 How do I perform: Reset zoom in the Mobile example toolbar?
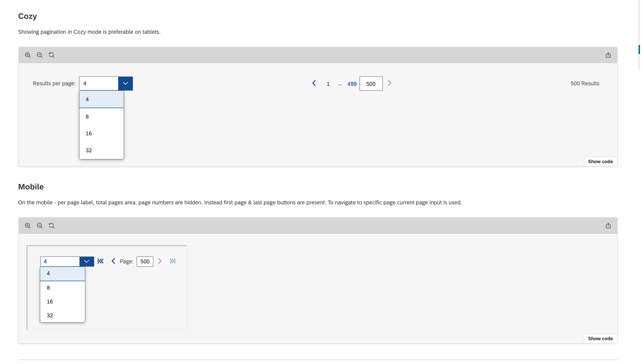[x=52, y=226]
